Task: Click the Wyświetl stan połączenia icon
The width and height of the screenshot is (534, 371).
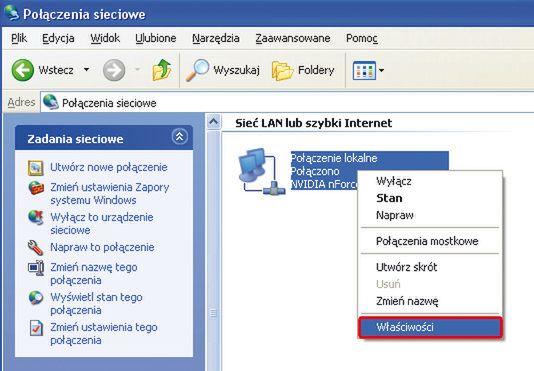Action: click(x=36, y=298)
